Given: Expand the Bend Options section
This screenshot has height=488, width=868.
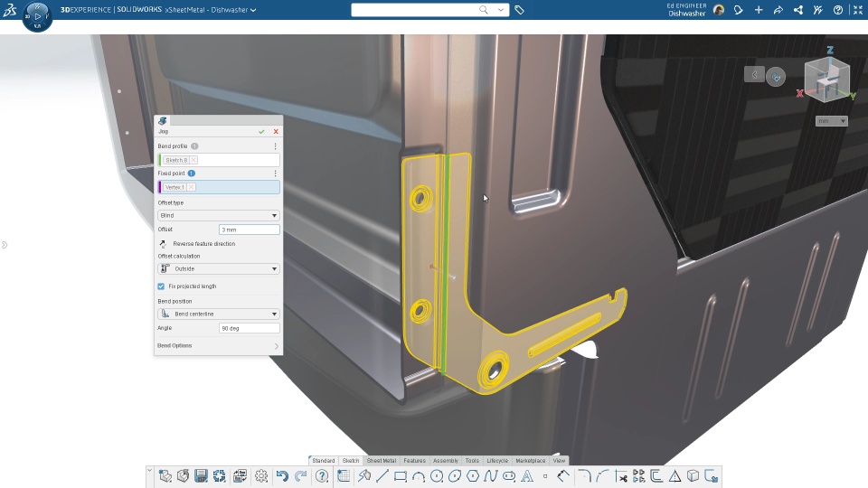Looking at the screenshot, I should (218, 346).
